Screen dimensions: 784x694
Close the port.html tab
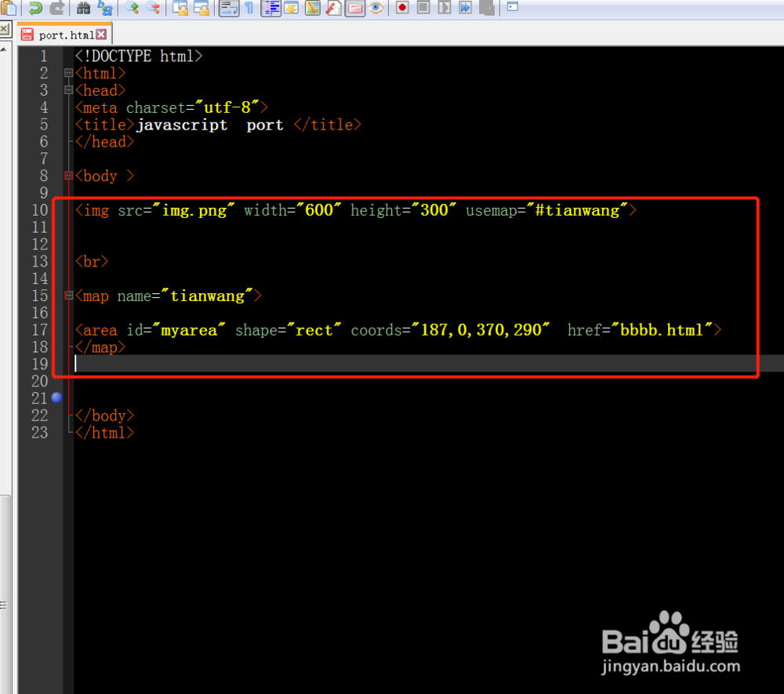coord(101,34)
